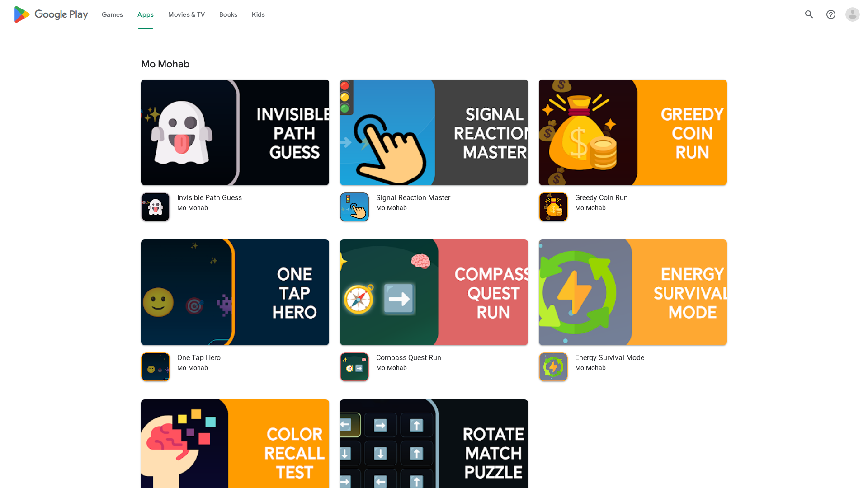
Task: Click Mo Mohab under Compass Quest Run
Action: [x=392, y=368]
